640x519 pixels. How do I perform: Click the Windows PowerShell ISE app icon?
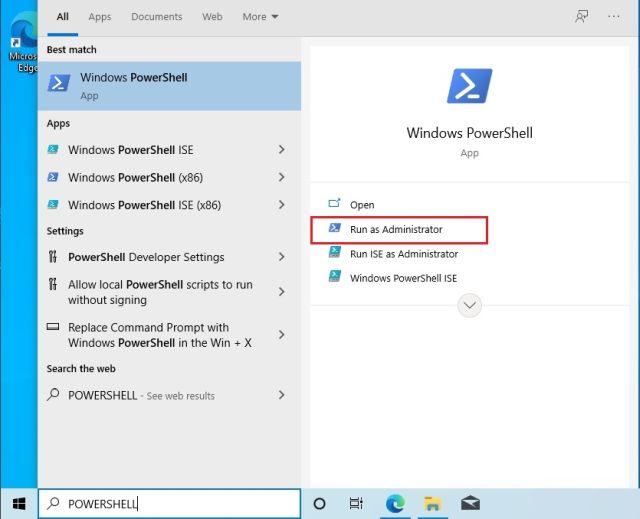tap(53, 149)
